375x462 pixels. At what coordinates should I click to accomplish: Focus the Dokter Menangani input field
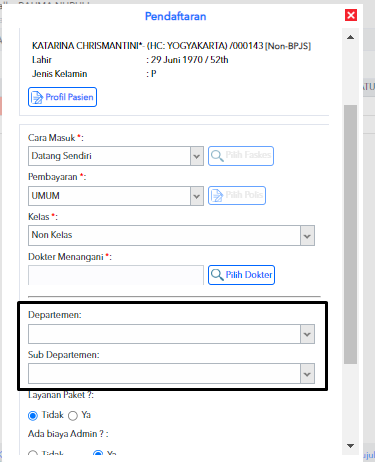116,275
